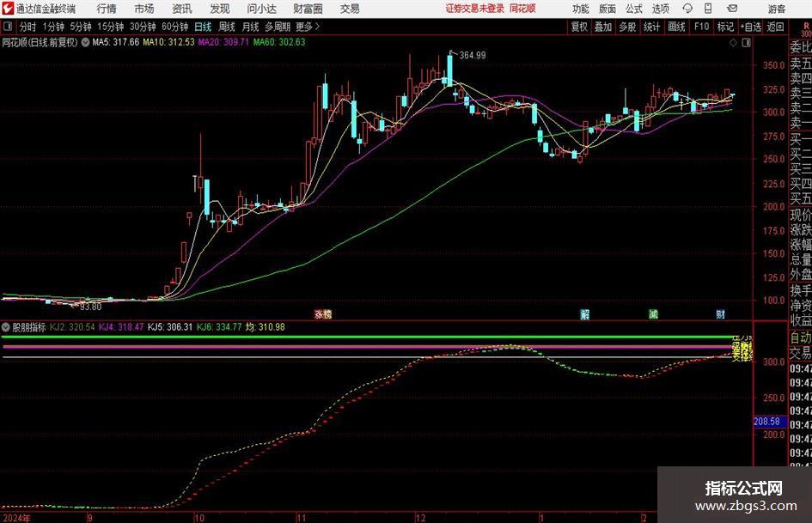Screen dimensions: 812x523
Task: Toggle the right info panel icon
Action: pos(746,43)
